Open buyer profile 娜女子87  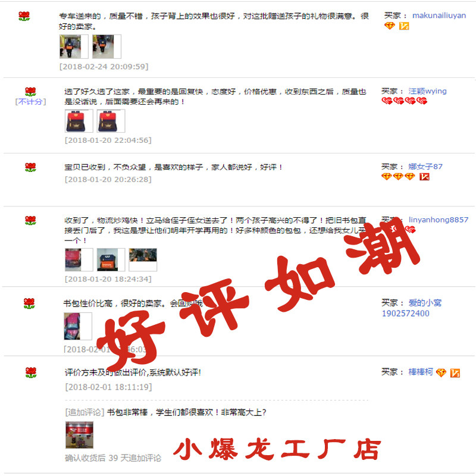tap(425, 167)
